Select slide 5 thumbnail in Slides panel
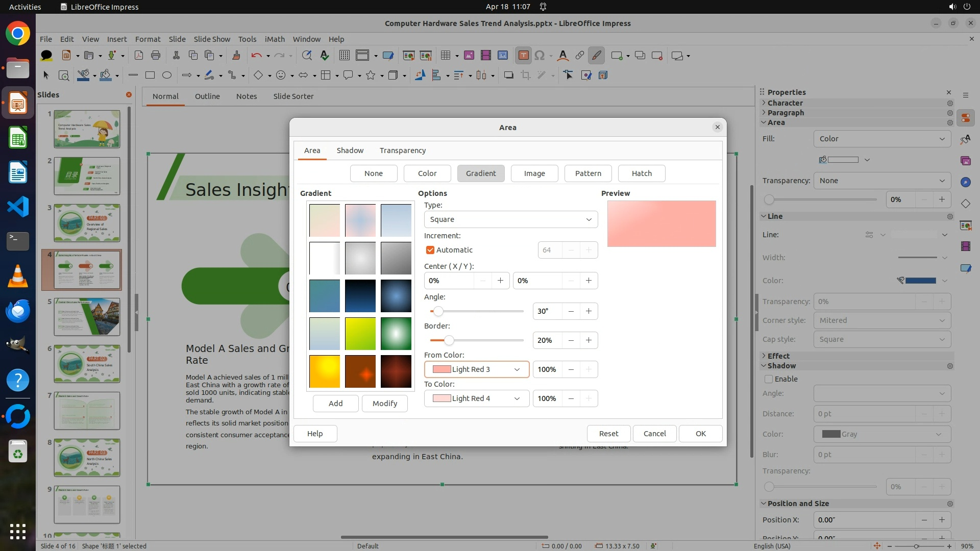 (87, 317)
